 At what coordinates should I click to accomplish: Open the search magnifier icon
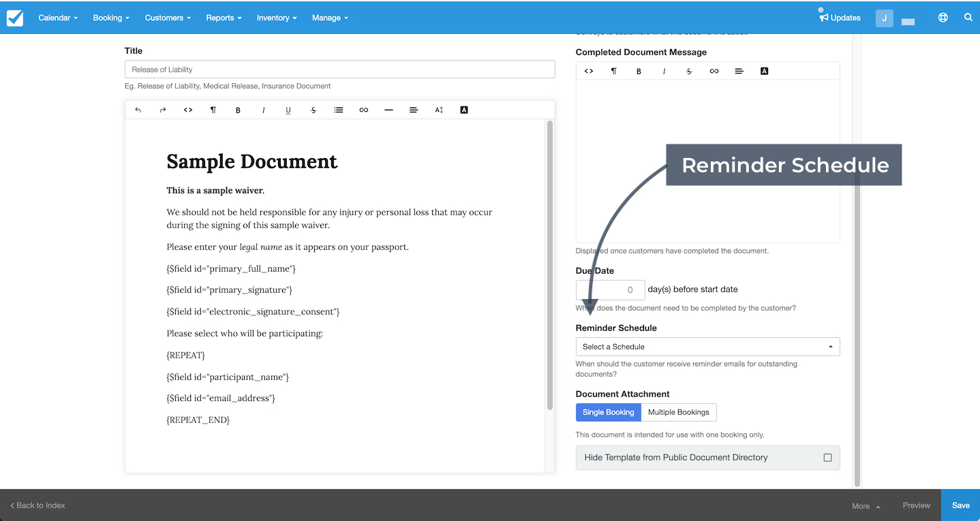[x=968, y=18]
